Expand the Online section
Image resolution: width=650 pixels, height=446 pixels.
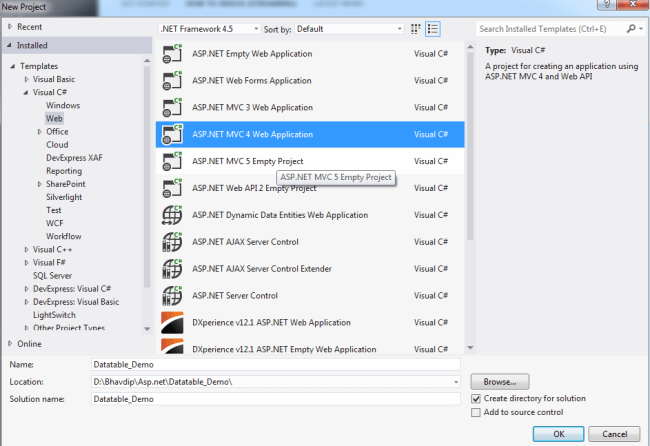click(x=10, y=344)
